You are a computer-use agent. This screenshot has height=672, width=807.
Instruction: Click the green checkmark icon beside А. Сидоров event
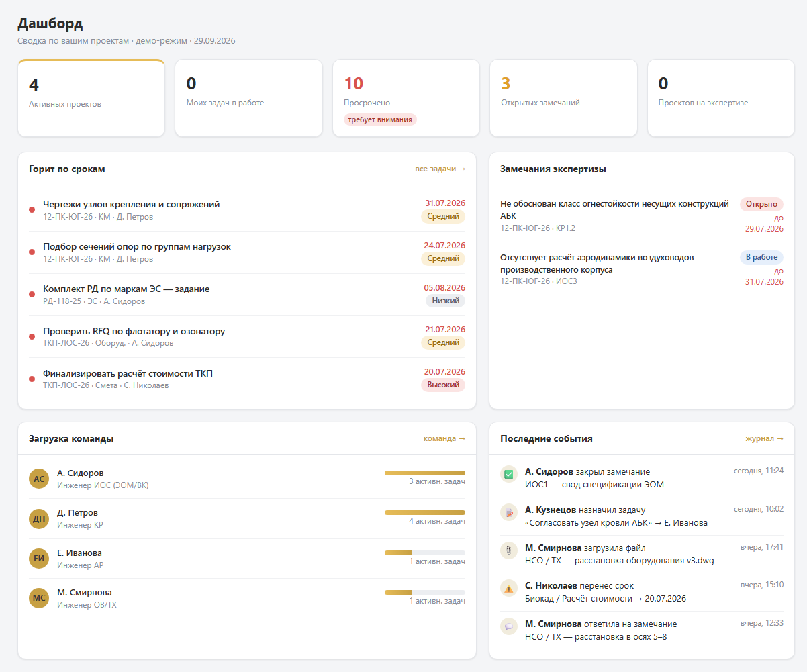click(x=509, y=474)
